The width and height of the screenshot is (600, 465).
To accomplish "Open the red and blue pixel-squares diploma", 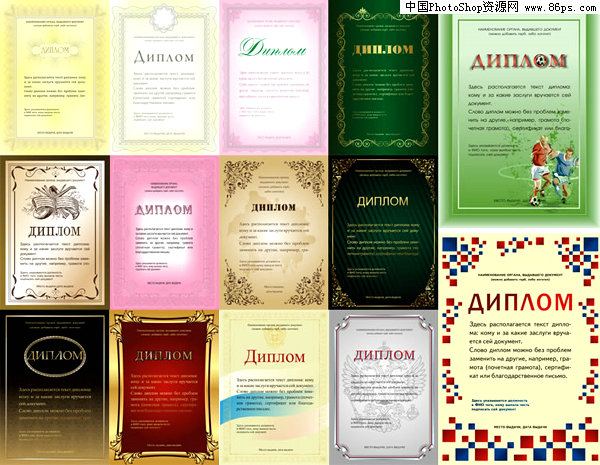I will (519, 349).
